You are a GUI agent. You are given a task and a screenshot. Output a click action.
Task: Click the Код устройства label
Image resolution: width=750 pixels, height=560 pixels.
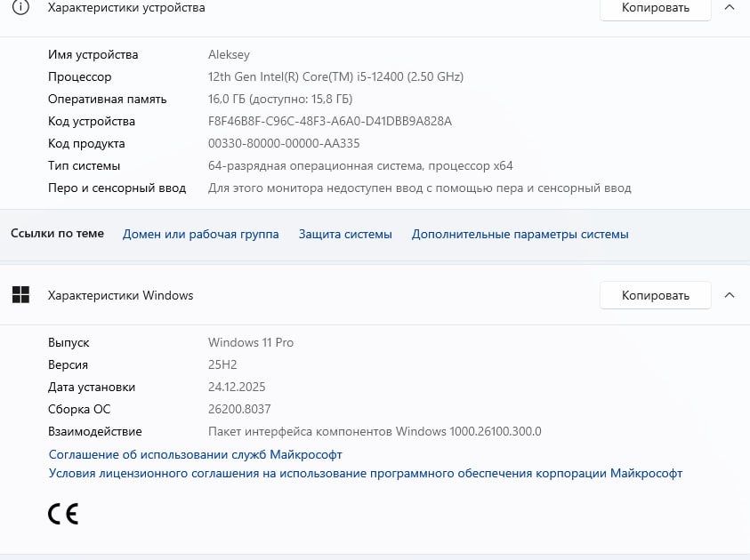pos(92,121)
